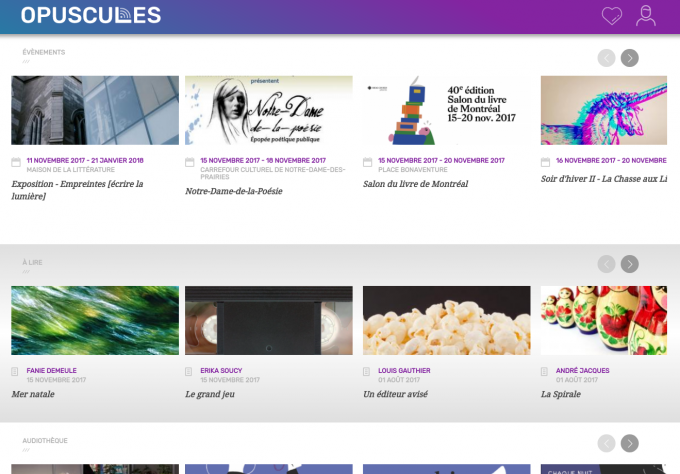Open favorites via the heart icon
The image size is (680, 474).
pyautogui.click(x=612, y=16)
